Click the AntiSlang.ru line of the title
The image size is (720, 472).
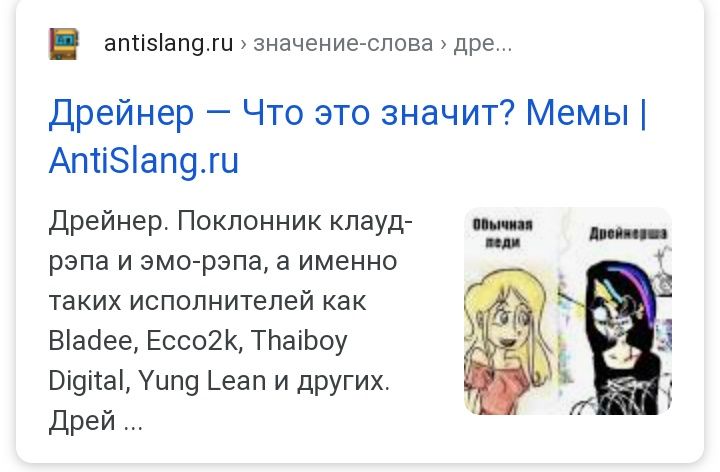[x=144, y=161]
